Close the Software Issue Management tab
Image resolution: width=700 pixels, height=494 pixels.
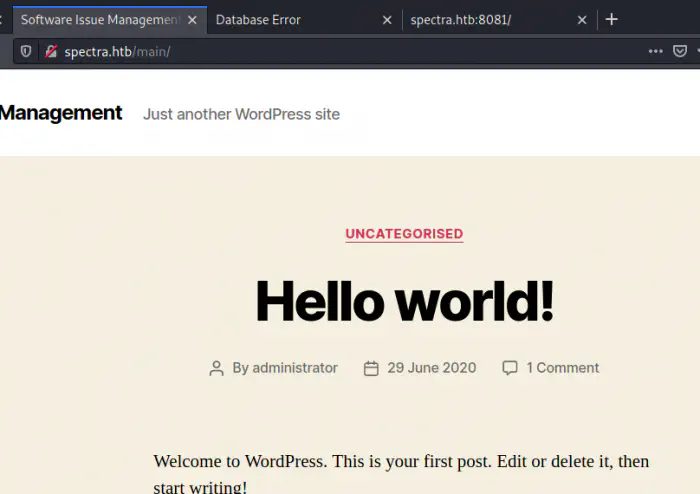[x=192, y=20]
